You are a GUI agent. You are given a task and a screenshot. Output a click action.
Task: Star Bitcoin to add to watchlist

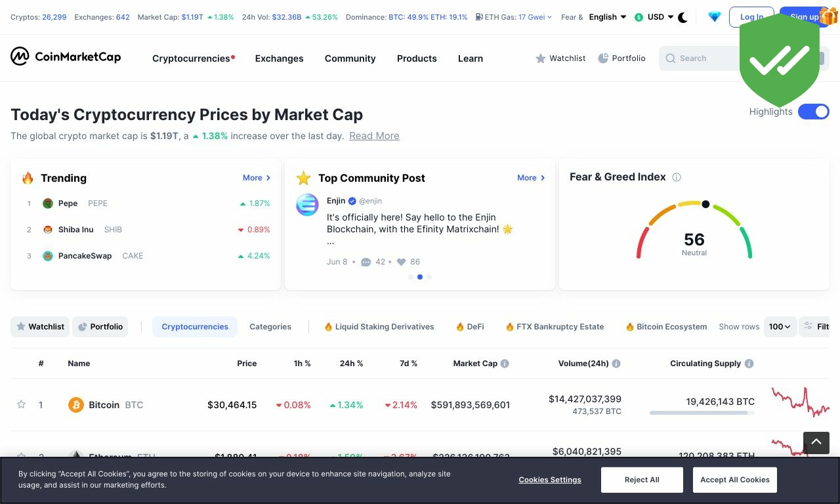click(21, 404)
